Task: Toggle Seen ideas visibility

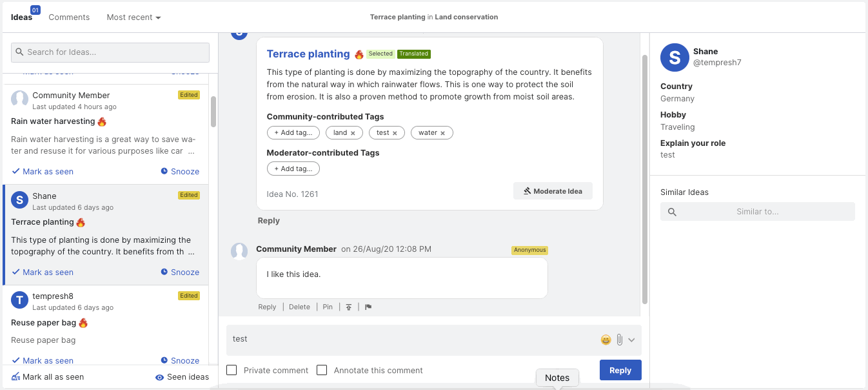Action: [182, 377]
